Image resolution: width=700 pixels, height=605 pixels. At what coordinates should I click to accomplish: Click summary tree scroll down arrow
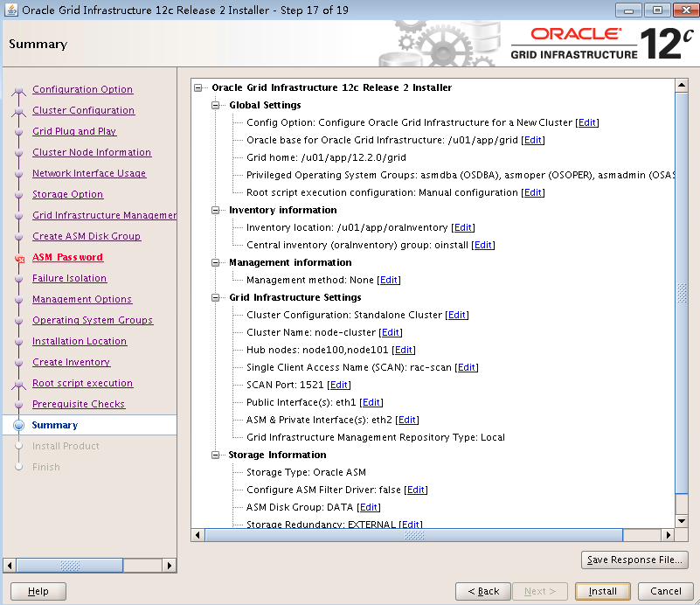[x=682, y=520]
